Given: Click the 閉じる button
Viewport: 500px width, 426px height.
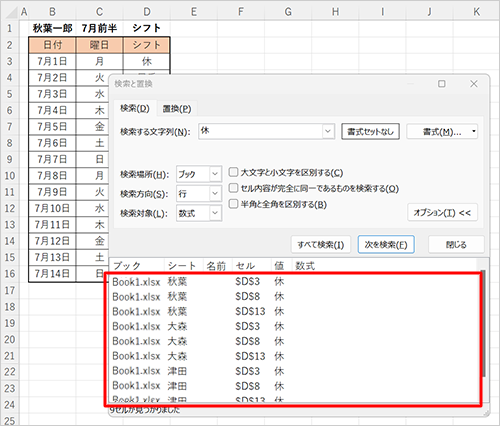Looking at the screenshot, I should tap(456, 245).
